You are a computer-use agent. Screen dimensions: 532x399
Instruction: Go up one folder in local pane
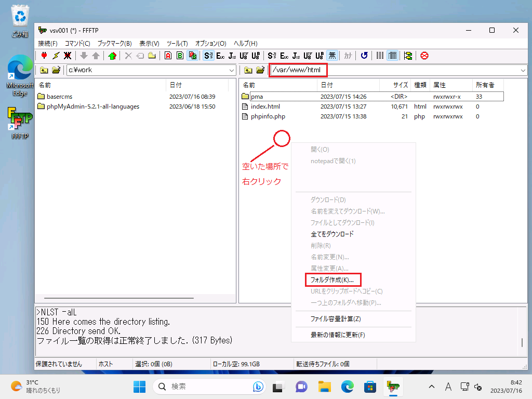(44, 70)
